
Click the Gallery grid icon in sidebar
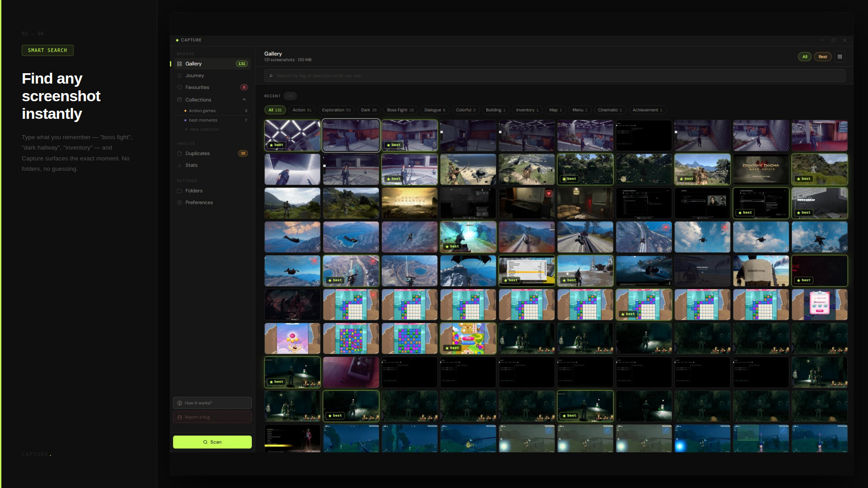179,64
